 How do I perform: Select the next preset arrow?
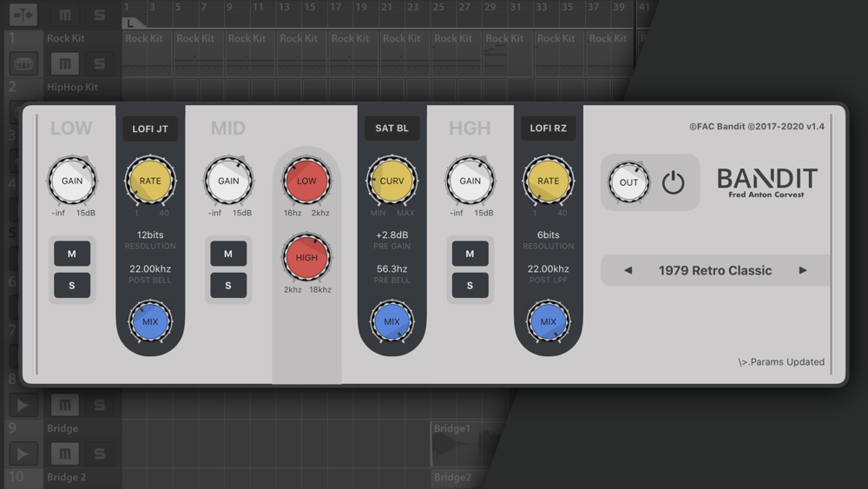(x=803, y=270)
